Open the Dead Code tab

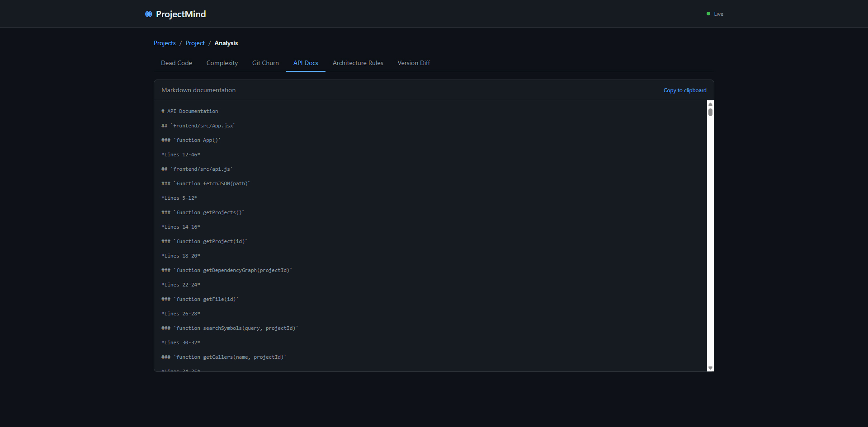coord(176,63)
